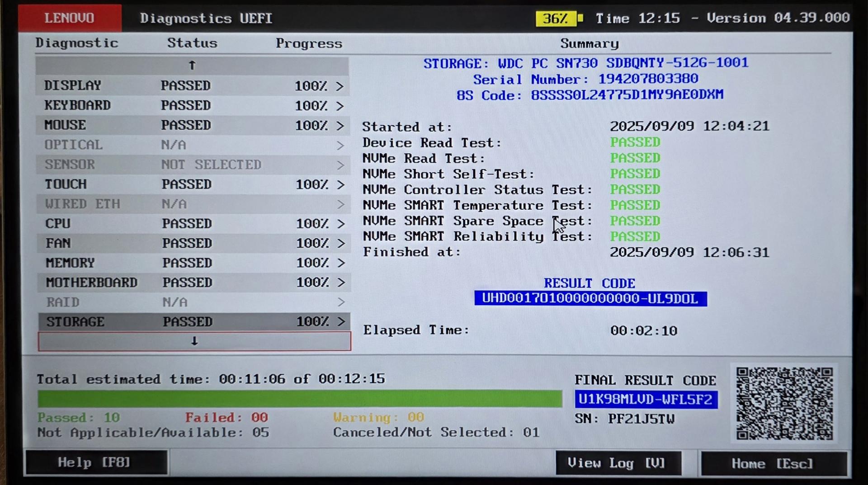Expand SENSOR row chevron
Viewport: 868px width, 485px height.
tap(340, 165)
